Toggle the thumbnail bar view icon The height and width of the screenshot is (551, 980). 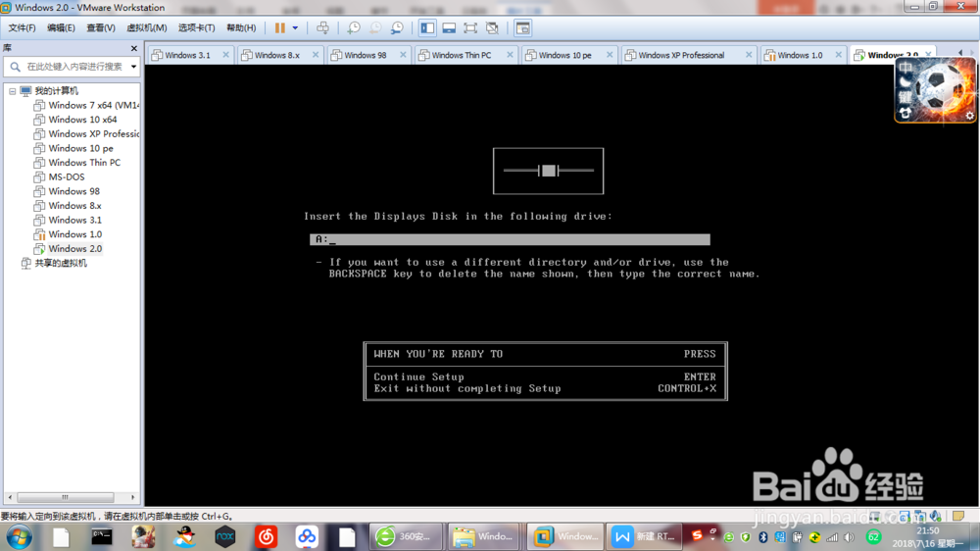click(449, 28)
